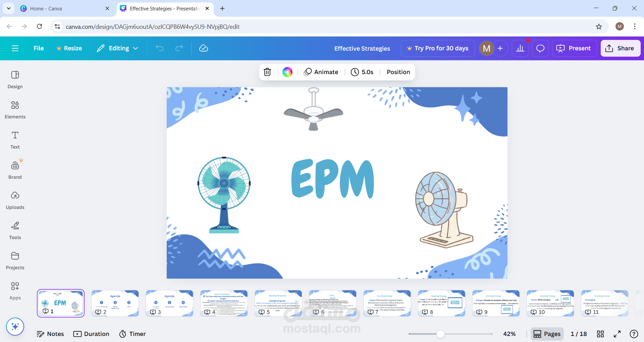
Task: Open the Tools panel
Action: pos(15,231)
